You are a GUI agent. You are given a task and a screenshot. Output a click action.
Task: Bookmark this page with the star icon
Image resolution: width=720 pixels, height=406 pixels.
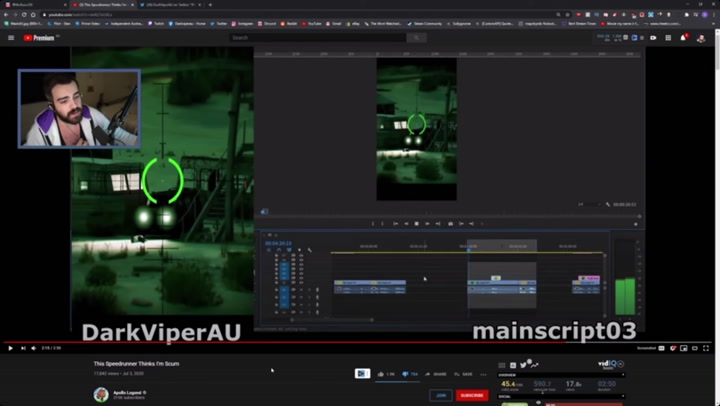tap(567, 15)
